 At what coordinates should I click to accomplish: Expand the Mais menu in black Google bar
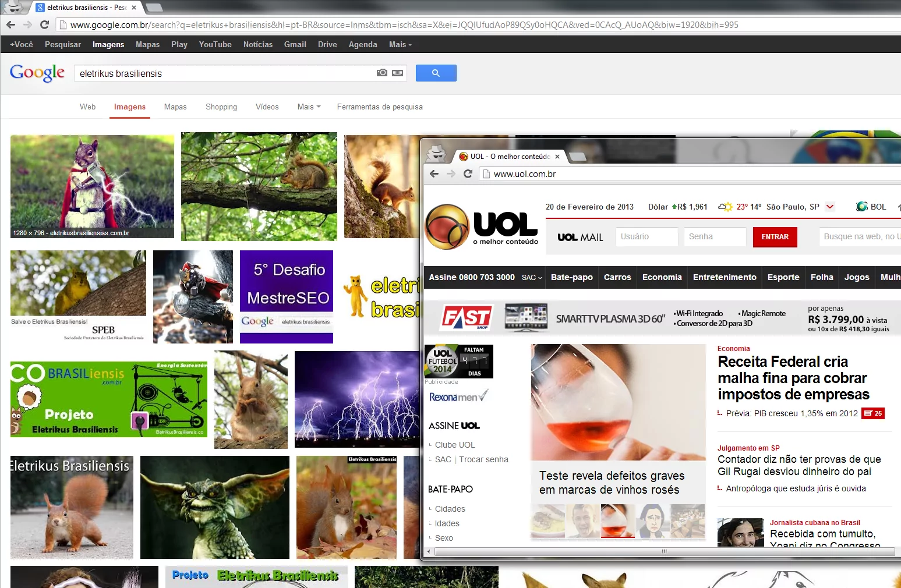click(x=400, y=44)
